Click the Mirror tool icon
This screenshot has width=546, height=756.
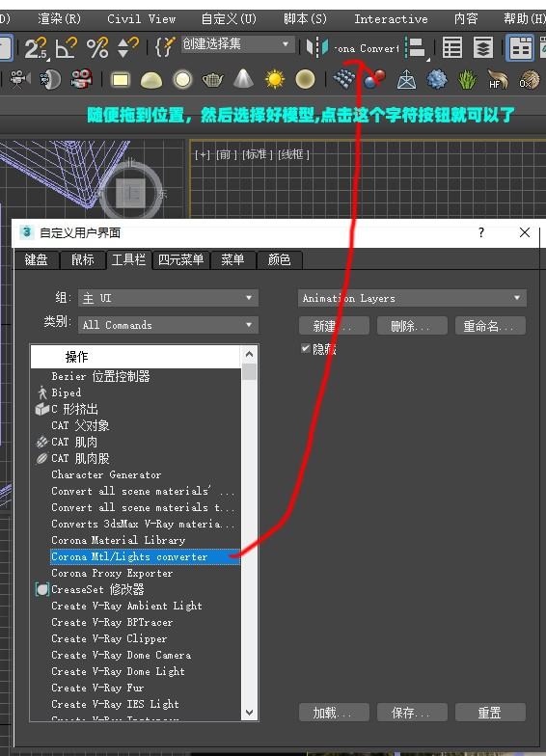click(x=316, y=47)
